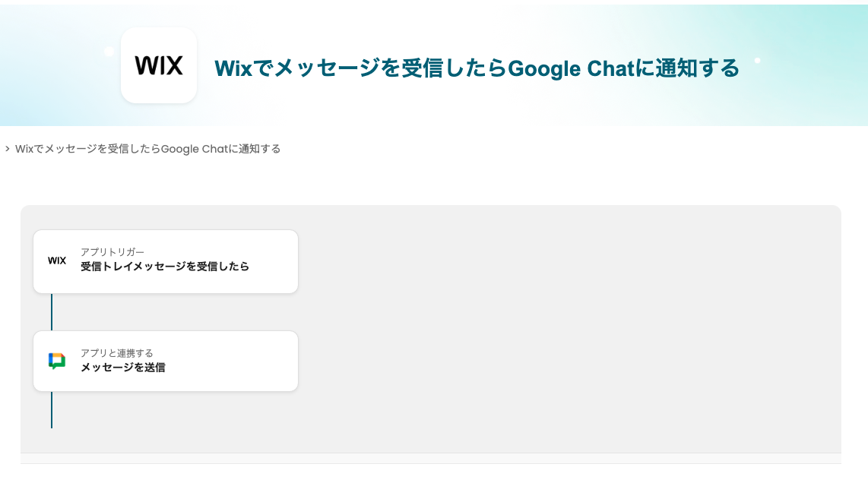This screenshot has height=483, width=868.
Task: Click the white dot left of Wix logo
Action: [x=109, y=52]
